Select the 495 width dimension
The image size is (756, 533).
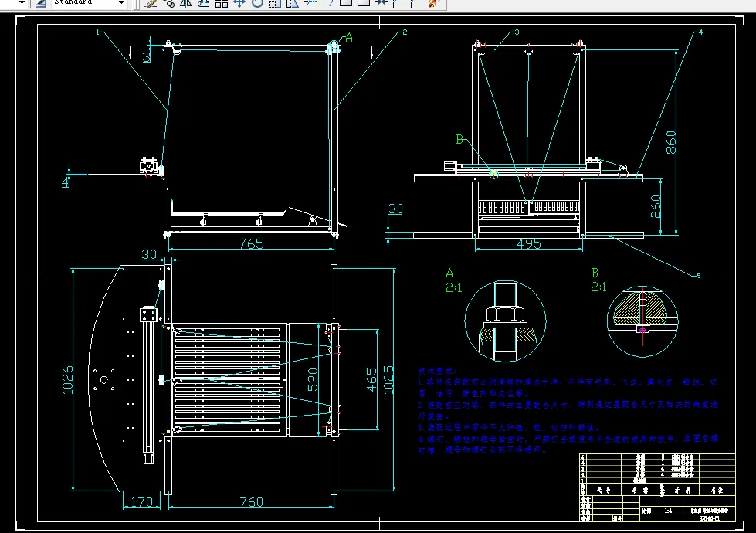click(529, 243)
